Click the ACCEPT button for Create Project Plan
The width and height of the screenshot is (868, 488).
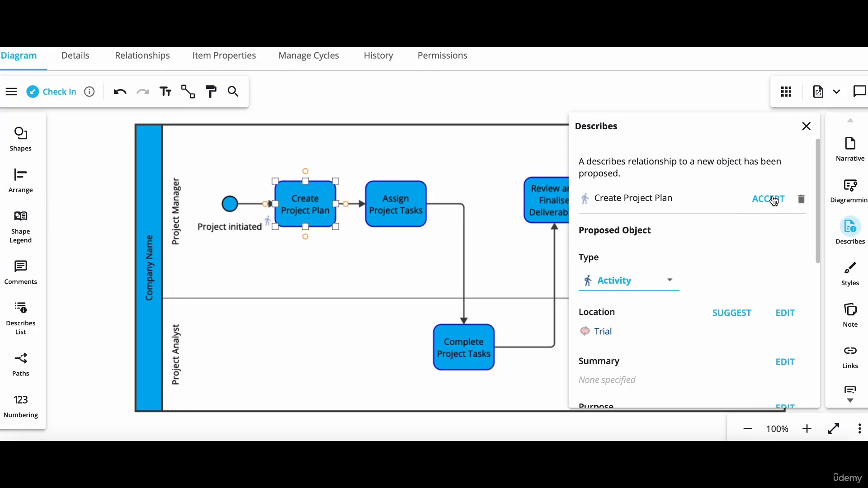tap(769, 198)
